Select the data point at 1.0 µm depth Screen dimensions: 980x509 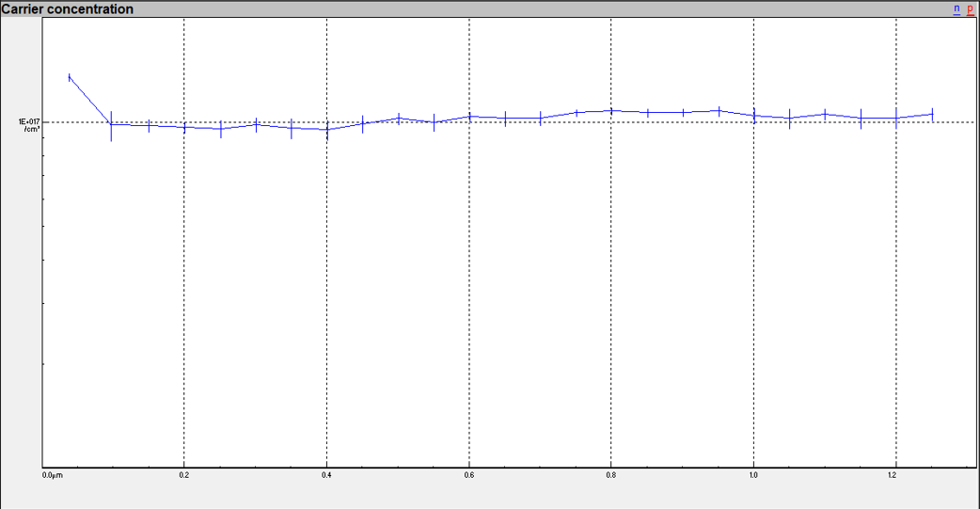click(754, 116)
